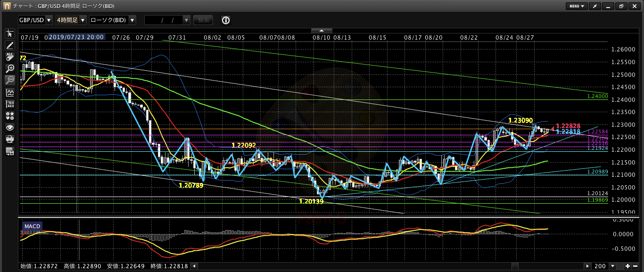Click the chart information icon
Viewport: 644px width, 272px height.
point(226,20)
